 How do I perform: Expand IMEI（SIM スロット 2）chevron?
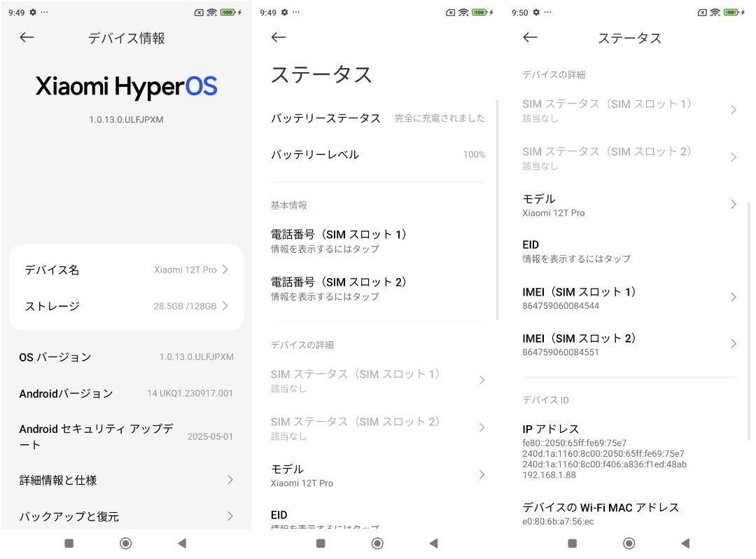tap(734, 343)
